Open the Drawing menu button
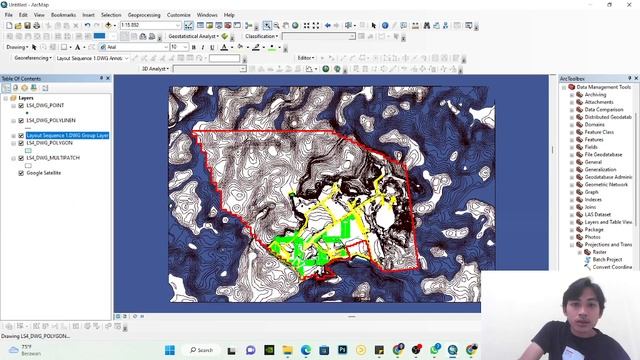The image size is (640, 360). (x=17, y=47)
